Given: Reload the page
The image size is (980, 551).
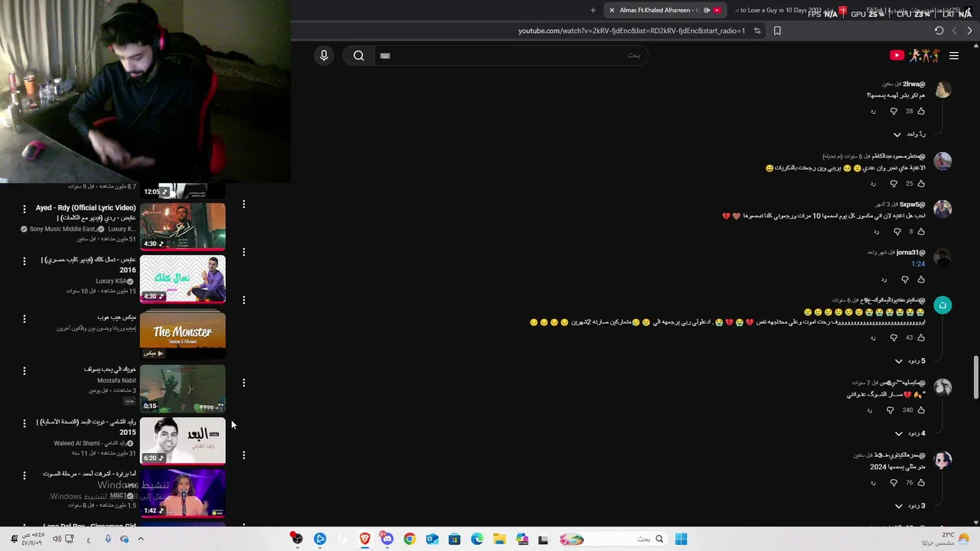Looking at the screenshot, I should tap(939, 31).
